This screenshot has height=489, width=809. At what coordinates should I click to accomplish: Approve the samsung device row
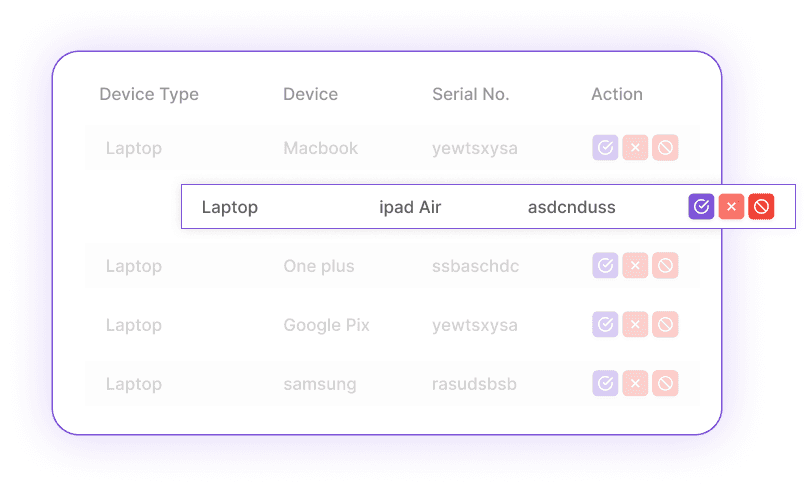click(605, 384)
